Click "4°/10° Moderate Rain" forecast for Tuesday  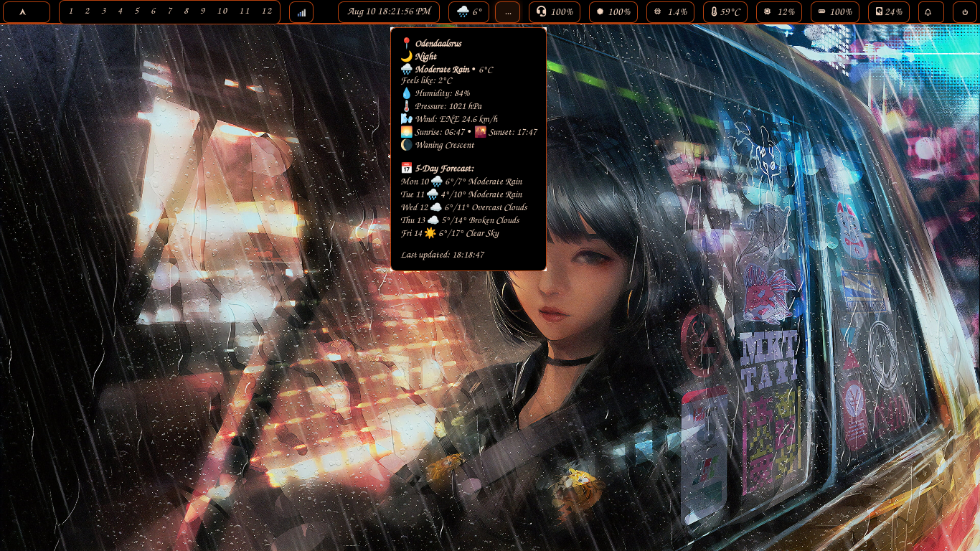pos(481,194)
